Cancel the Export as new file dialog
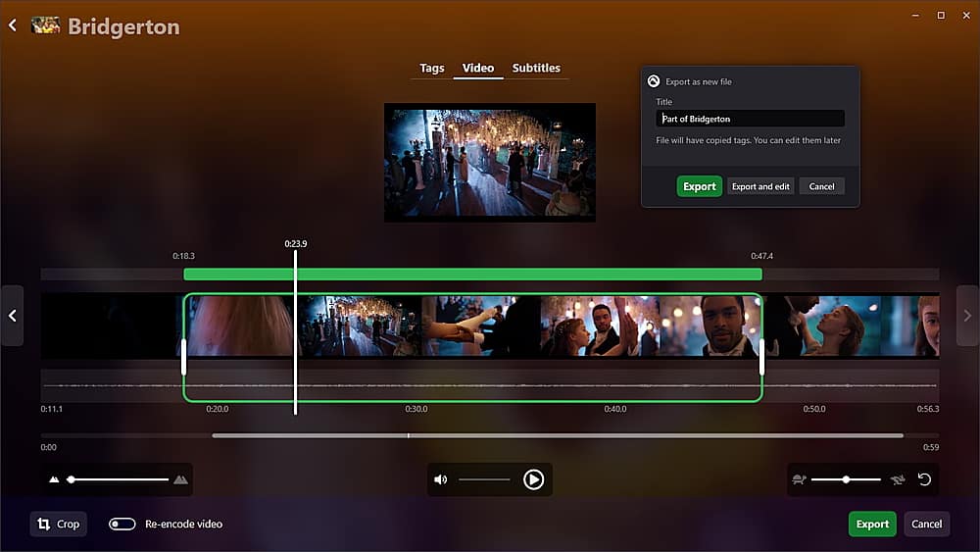Image resolution: width=980 pixels, height=552 pixels. [821, 186]
